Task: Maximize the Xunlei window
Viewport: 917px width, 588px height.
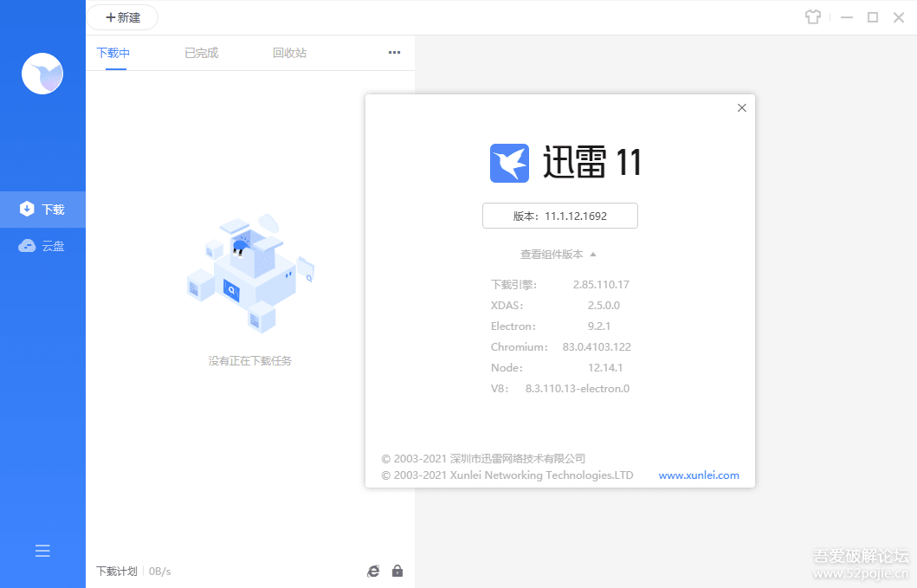Action: click(x=873, y=17)
